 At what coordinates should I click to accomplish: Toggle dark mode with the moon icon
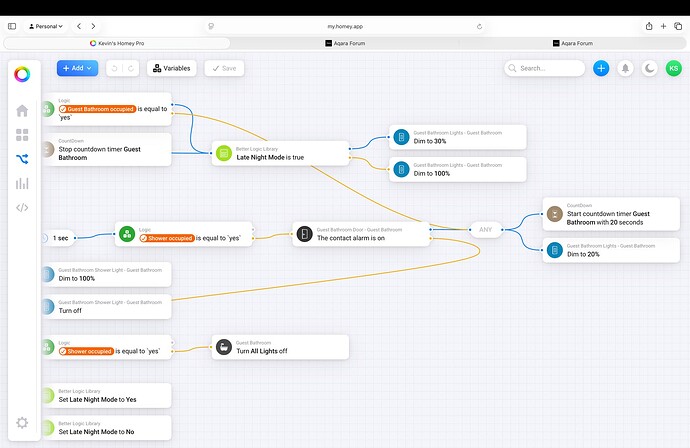point(650,68)
